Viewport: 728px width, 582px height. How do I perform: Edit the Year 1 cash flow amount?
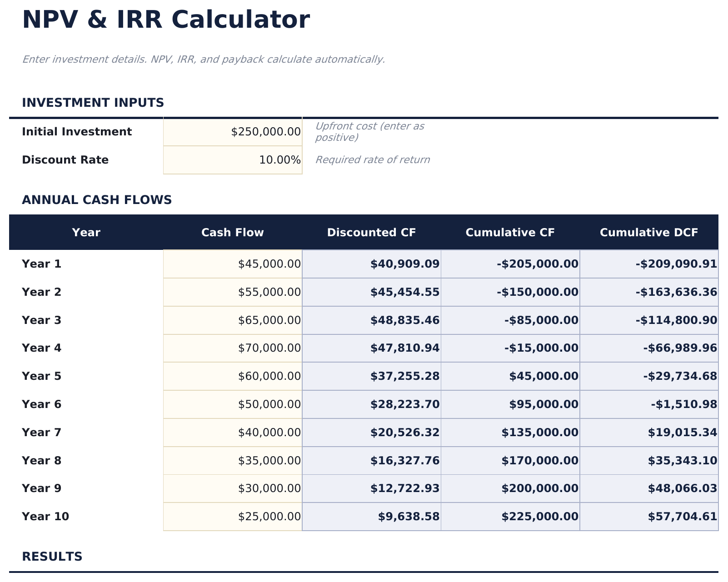click(232, 264)
